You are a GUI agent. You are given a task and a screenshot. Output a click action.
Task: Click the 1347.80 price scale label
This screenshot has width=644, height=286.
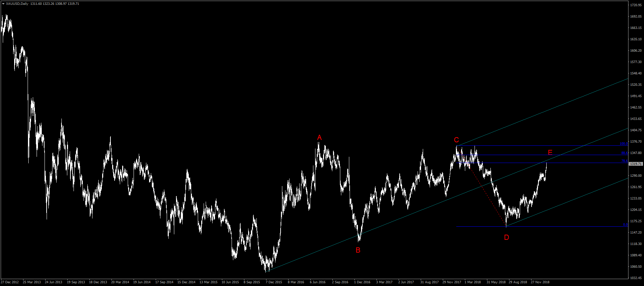tap(636, 153)
